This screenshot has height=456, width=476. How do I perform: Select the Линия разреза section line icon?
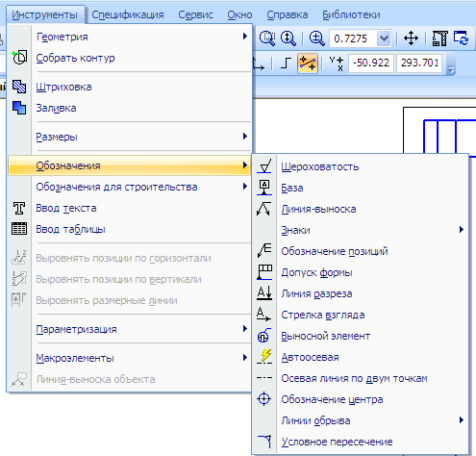click(x=264, y=293)
